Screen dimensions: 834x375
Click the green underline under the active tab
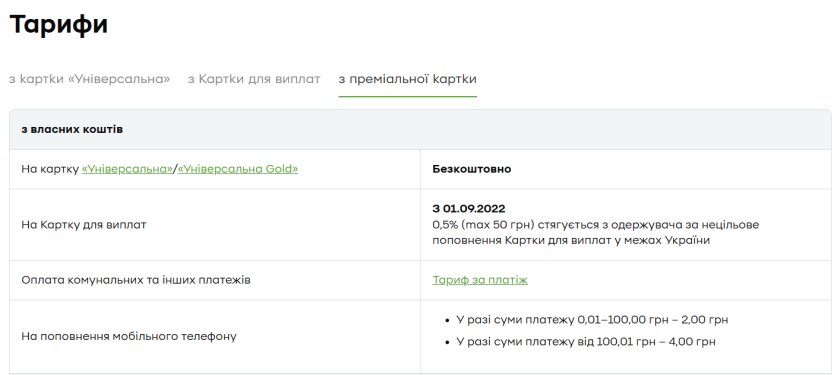(x=407, y=97)
